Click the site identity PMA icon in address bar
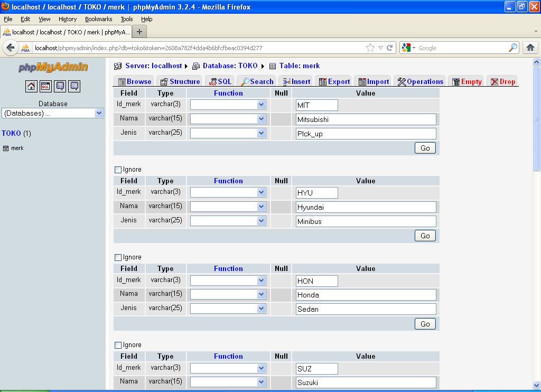The width and height of the screenshot is (541, 392). pyautogui.click(x=25, y=48)
